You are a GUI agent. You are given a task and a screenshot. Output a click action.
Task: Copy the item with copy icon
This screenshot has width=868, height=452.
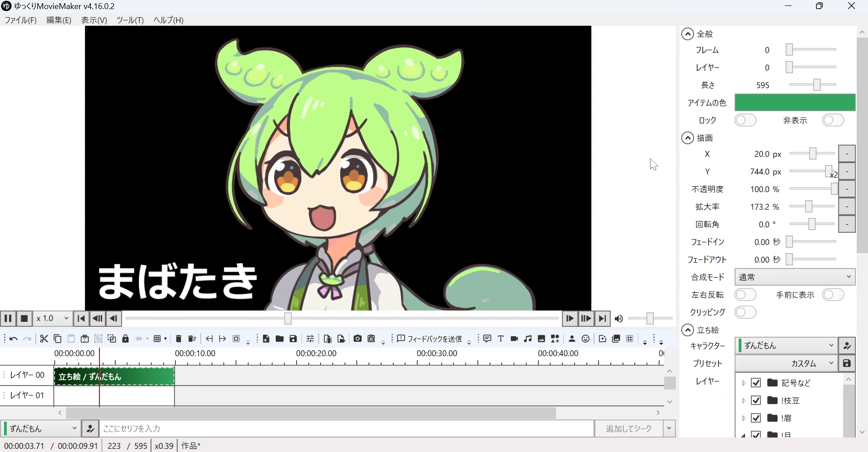pos(57,339)
